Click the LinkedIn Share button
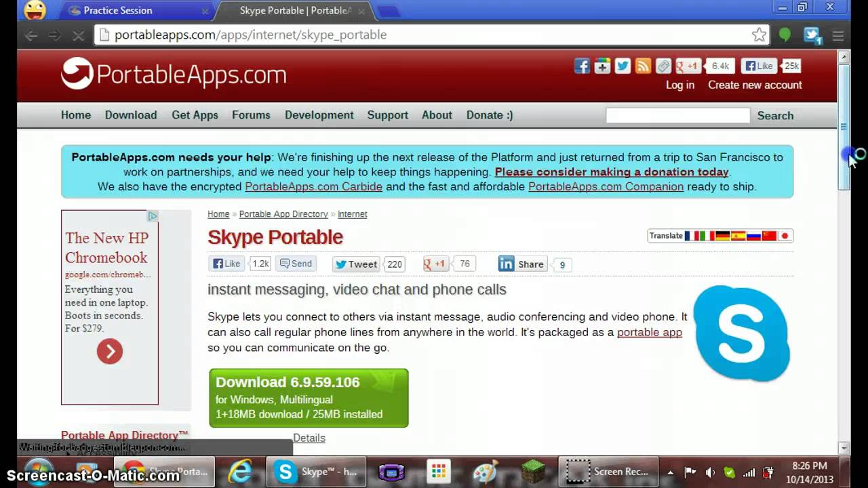This screenshot has height=488, width=868. (521, 264)
